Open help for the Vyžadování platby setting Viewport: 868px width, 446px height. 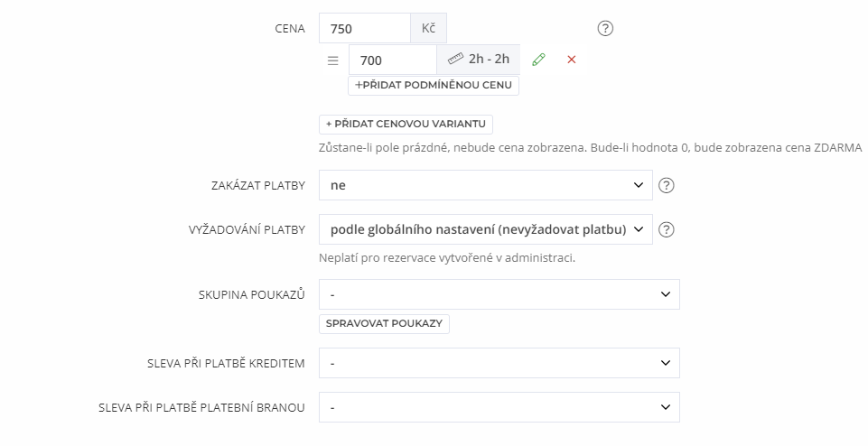[667, 229]
